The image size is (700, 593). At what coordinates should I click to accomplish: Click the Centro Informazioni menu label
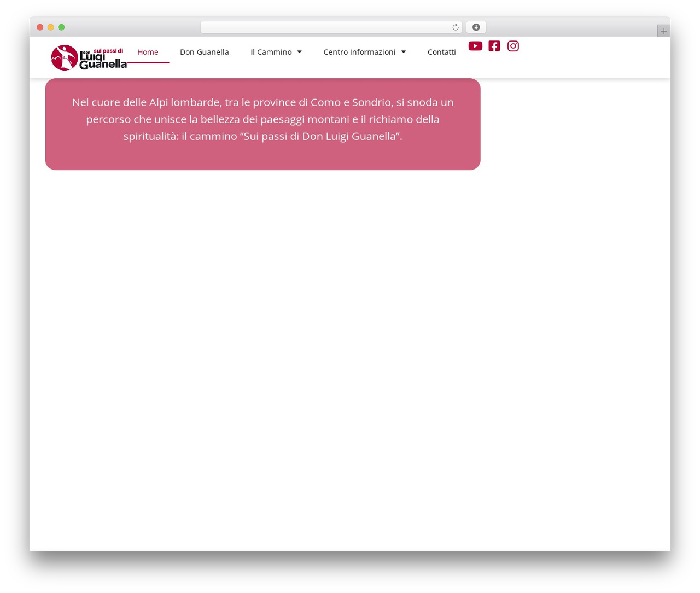tap(359, 52)
